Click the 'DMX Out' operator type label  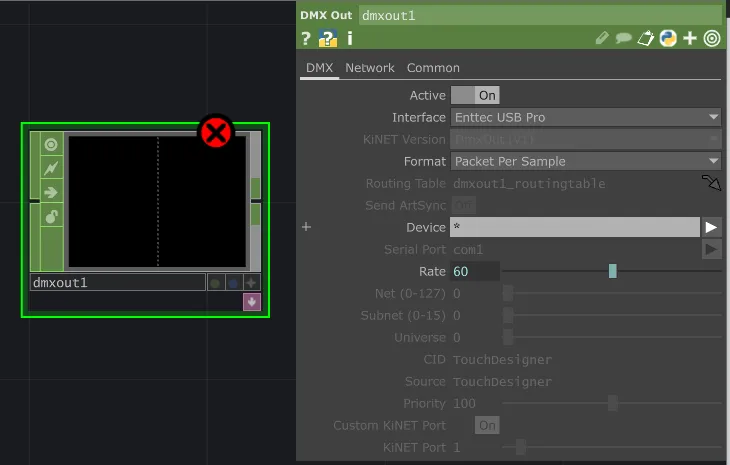(326, 15)
